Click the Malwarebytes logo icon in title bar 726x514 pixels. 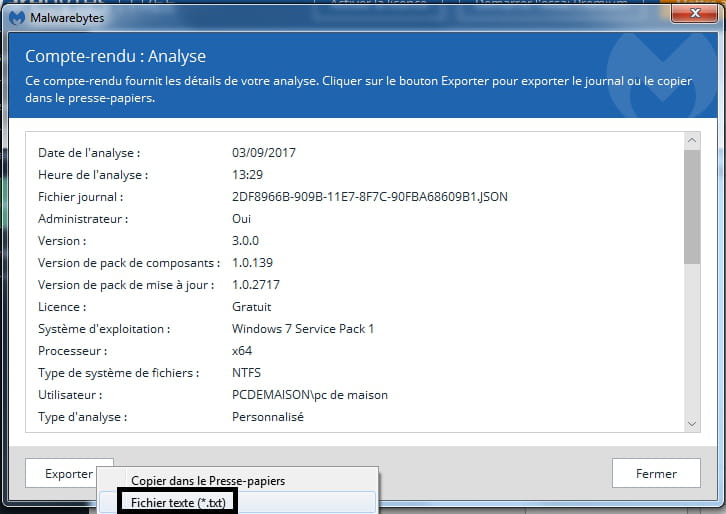click(x=18, y=18)
